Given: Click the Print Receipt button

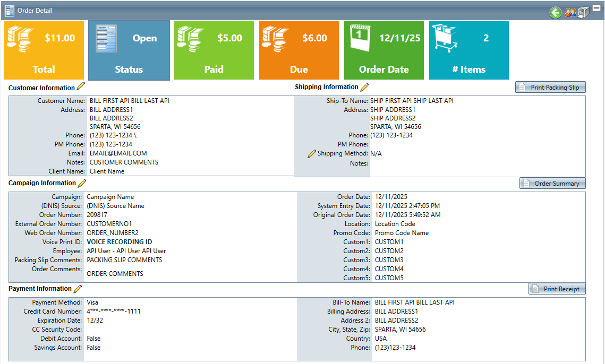Looking at the screenshot, I should pos(557,289).
